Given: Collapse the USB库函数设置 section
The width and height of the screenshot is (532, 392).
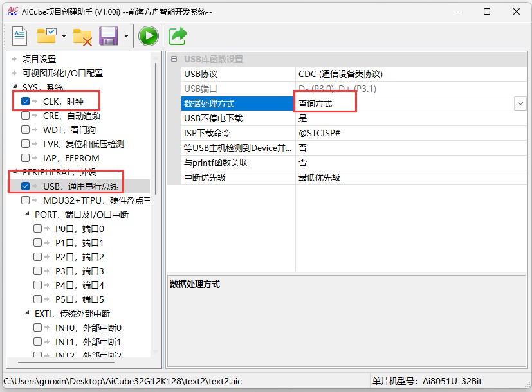Looking at the screenshot, I should [174, 59].
